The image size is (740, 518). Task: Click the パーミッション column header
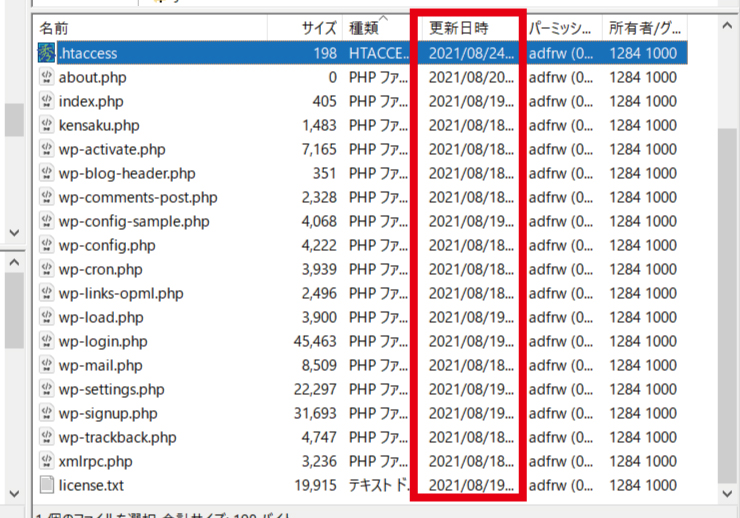click(563, 28)
